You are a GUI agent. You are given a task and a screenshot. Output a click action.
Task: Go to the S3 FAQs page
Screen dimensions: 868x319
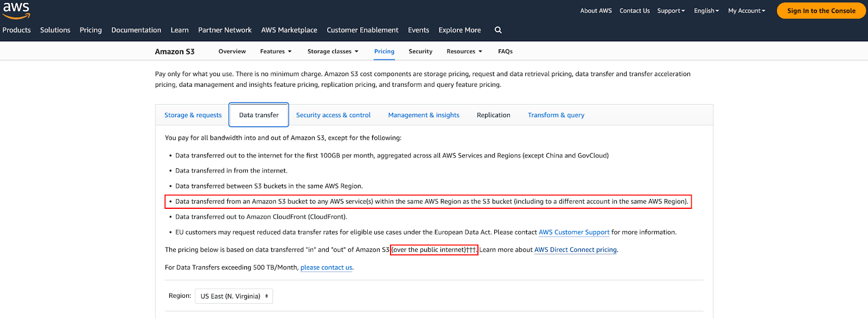[505, 52]
